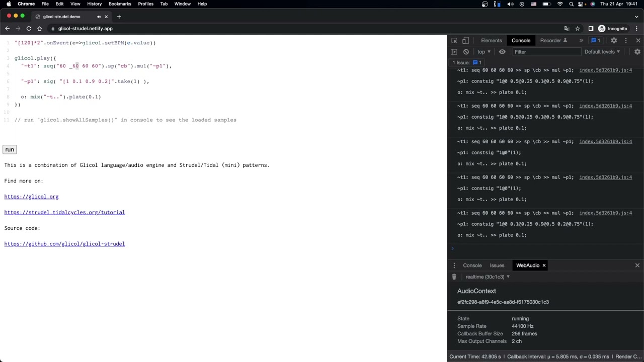The image size is (644, 362).
Task: Open the Apple menu
Action: pyautogui.click(x=9, y=4)
